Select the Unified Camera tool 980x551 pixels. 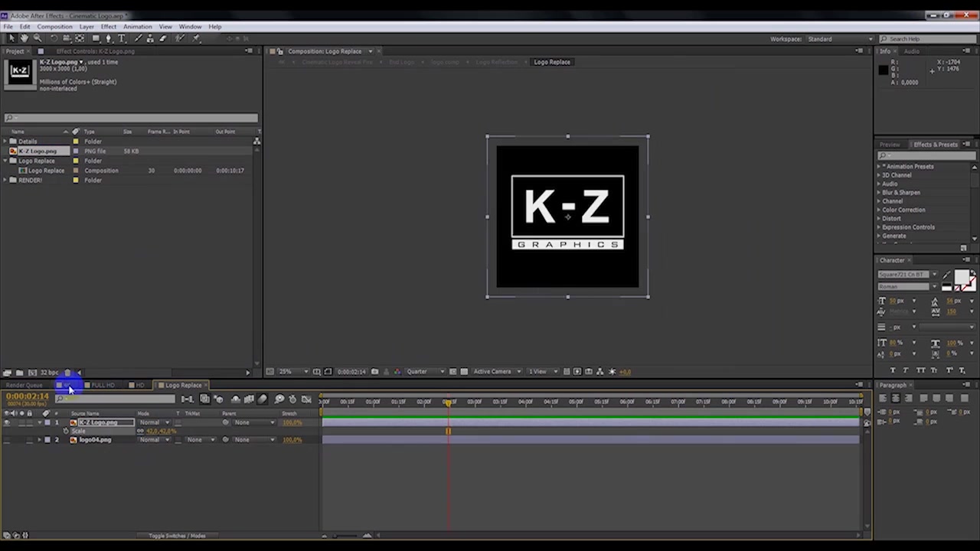[67, 38]
